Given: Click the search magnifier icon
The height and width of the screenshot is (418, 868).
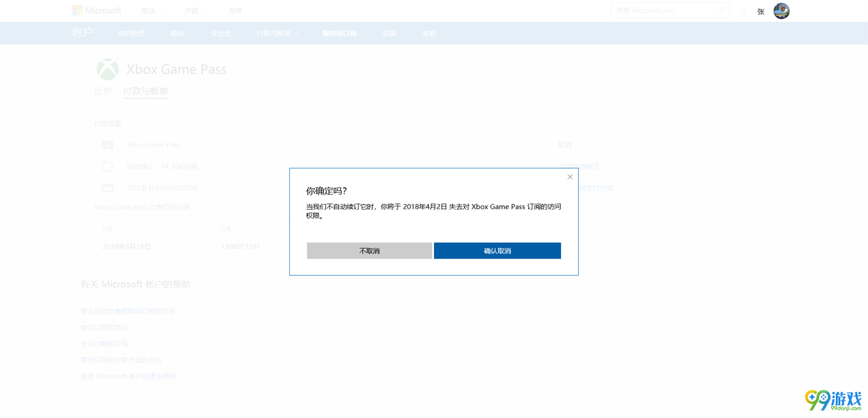Looking at the screenshot, I should 722,10.
